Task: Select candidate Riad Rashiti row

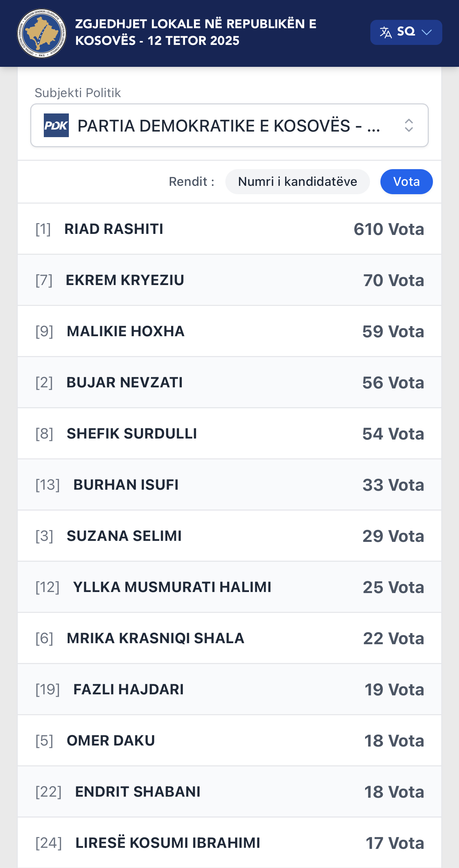Action: pos(229,229)
